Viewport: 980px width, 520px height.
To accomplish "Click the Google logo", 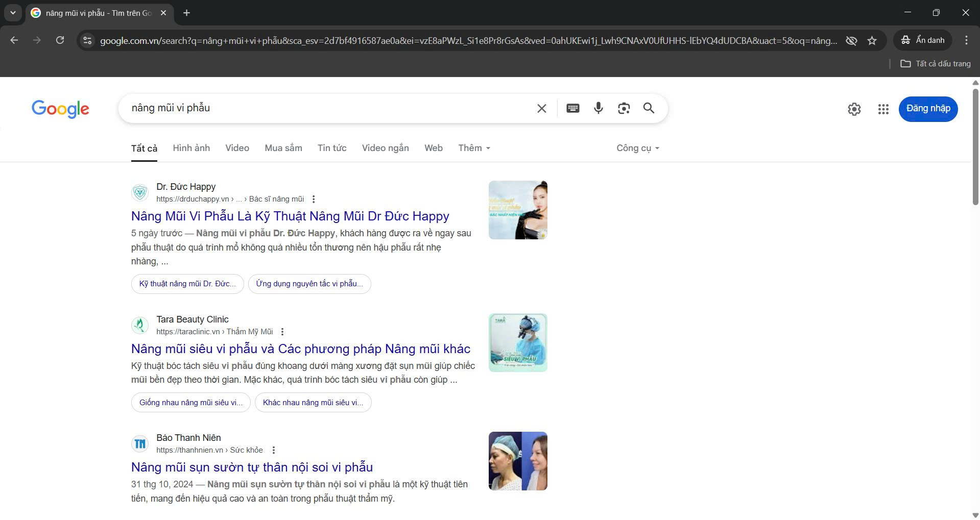I will tap(60, 109).
